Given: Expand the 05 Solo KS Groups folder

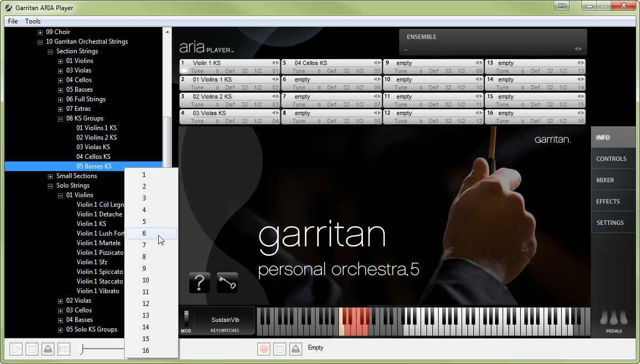Looking at the screenshot, I should click(61, 329).
